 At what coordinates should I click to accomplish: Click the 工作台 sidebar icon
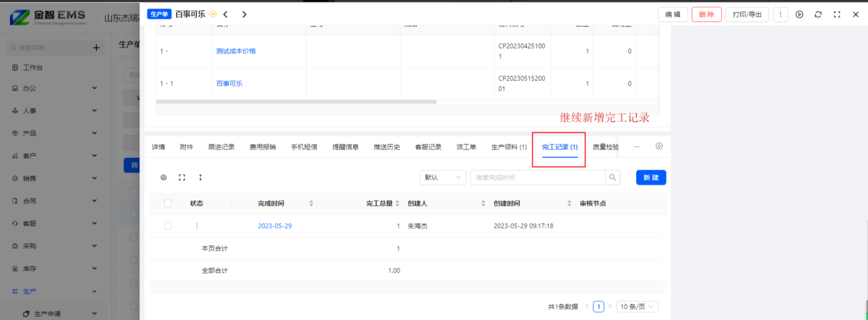[15, 68]
